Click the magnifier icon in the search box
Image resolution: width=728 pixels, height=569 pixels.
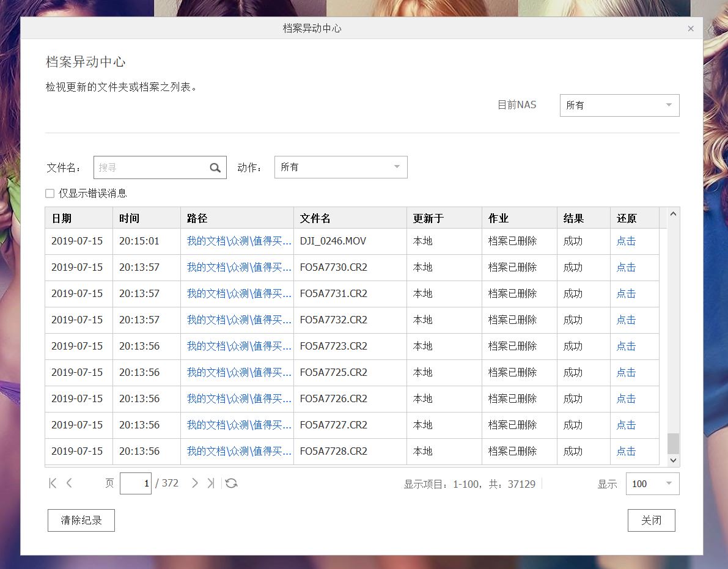[215, 167]
